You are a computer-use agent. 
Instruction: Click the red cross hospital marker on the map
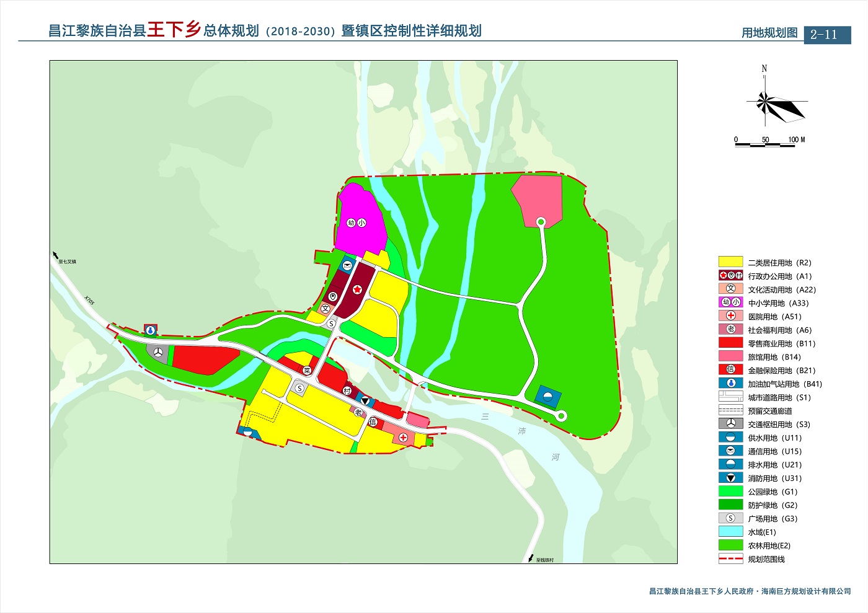point(403,437)
